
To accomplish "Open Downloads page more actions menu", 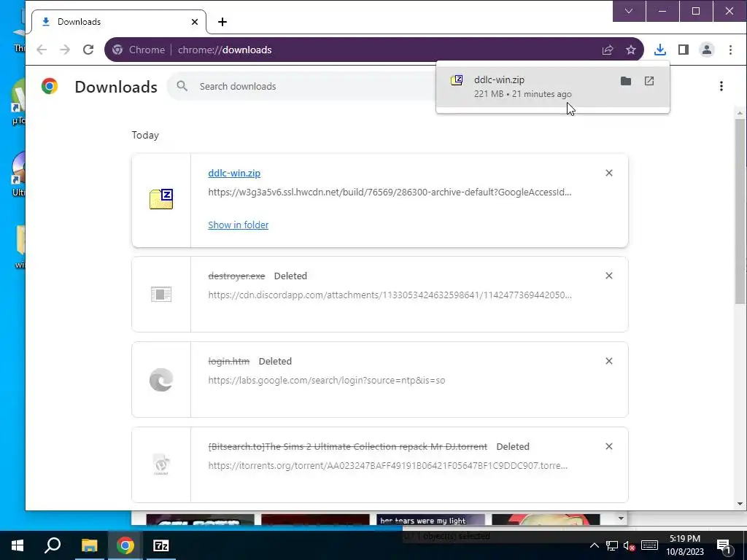I will 721,86.
